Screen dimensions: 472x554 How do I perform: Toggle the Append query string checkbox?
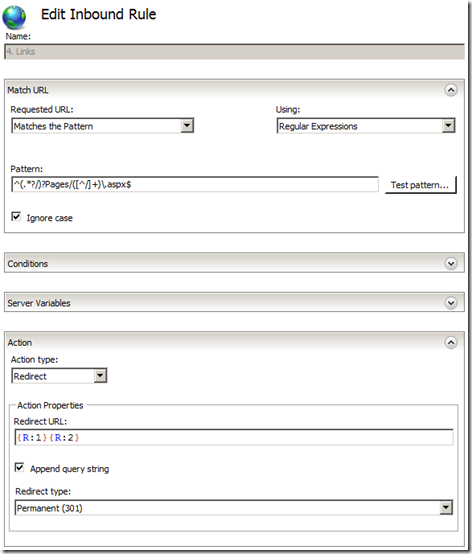coord(19,467)
